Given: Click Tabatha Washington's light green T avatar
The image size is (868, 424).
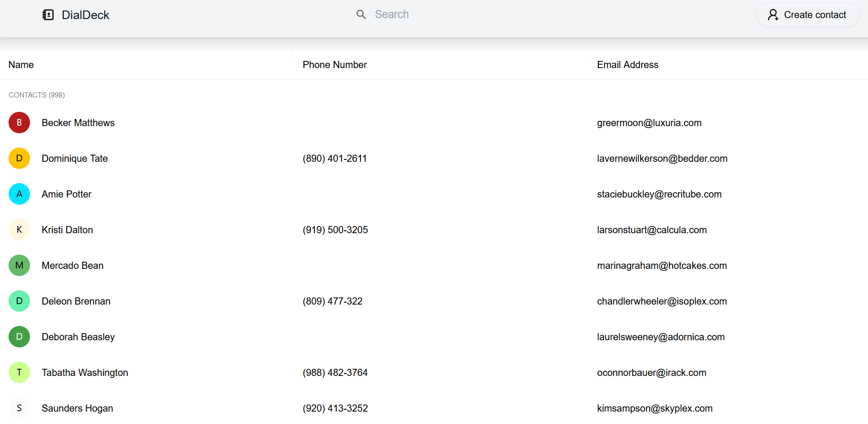Looking at the screenshot, I should tap(20, 373).
